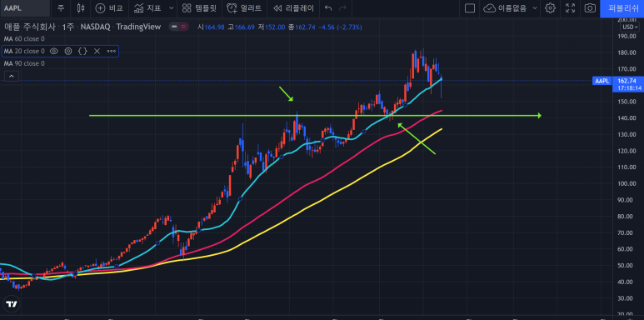Click the 140.00 price axis label
644x320 pixels.
click(x=627, y=117)
